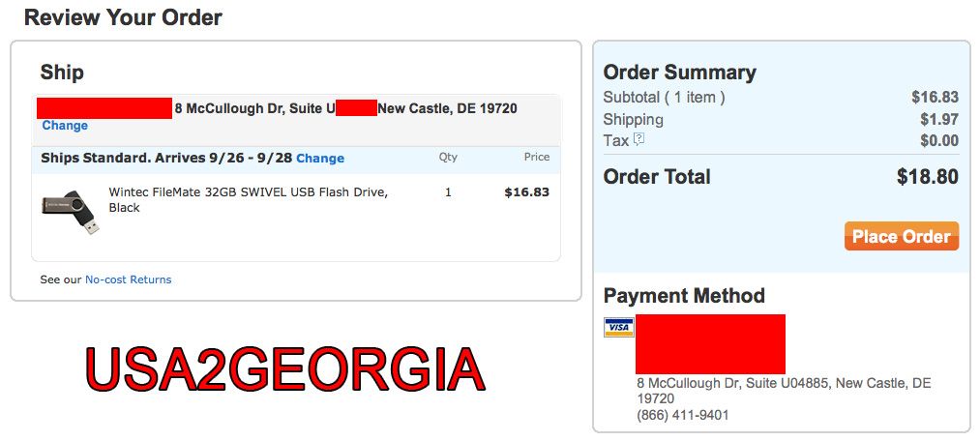
Task: Click the Price column header
Action: [x=537, y=157]
